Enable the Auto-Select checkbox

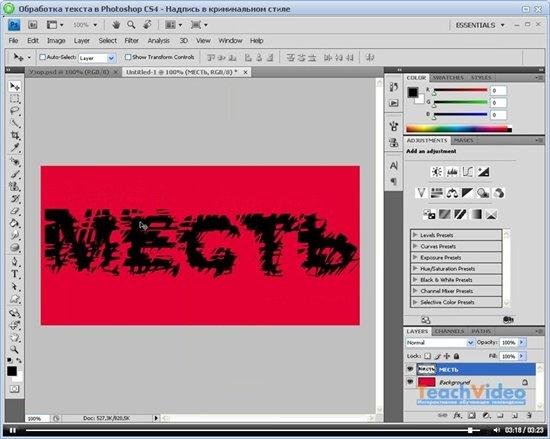point(42,57)
